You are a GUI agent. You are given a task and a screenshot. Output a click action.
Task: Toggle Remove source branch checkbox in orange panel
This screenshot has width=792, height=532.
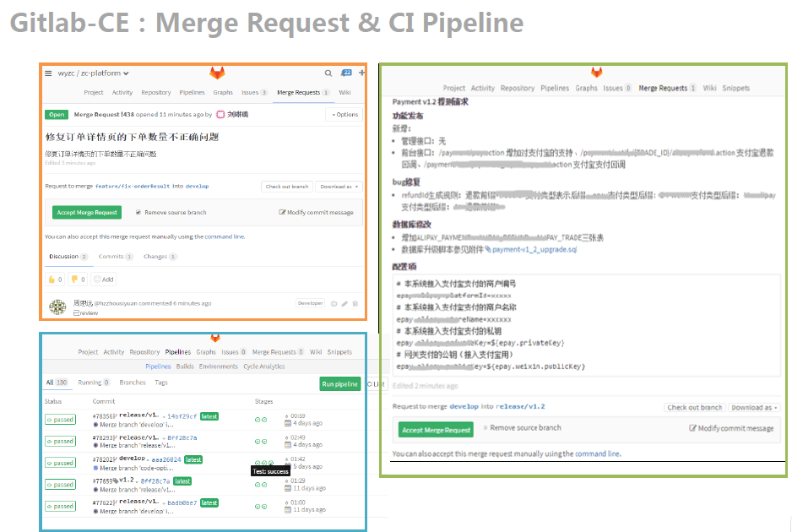point(138,212)
